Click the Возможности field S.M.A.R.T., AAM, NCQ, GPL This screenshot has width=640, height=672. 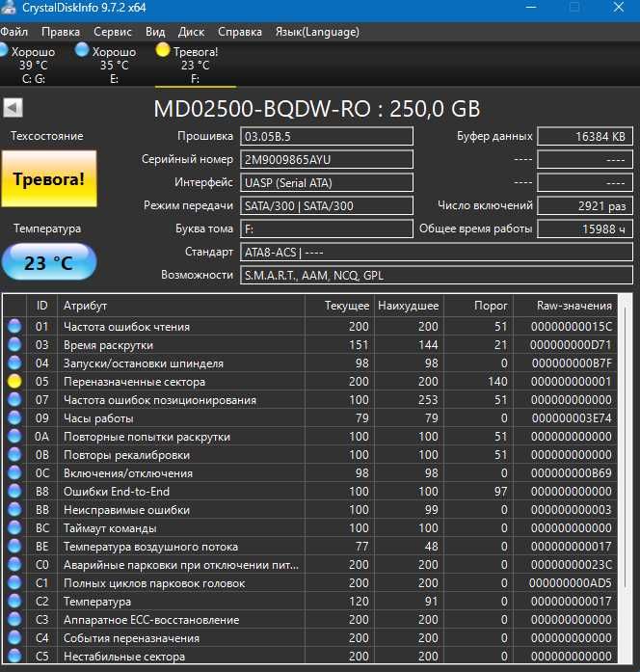point(437,275)
